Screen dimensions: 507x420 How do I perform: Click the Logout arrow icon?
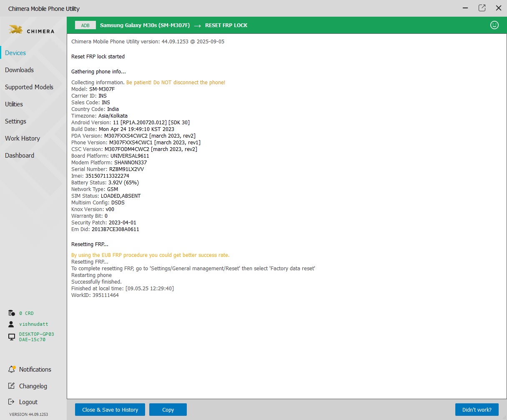click(x=11, y=402)
